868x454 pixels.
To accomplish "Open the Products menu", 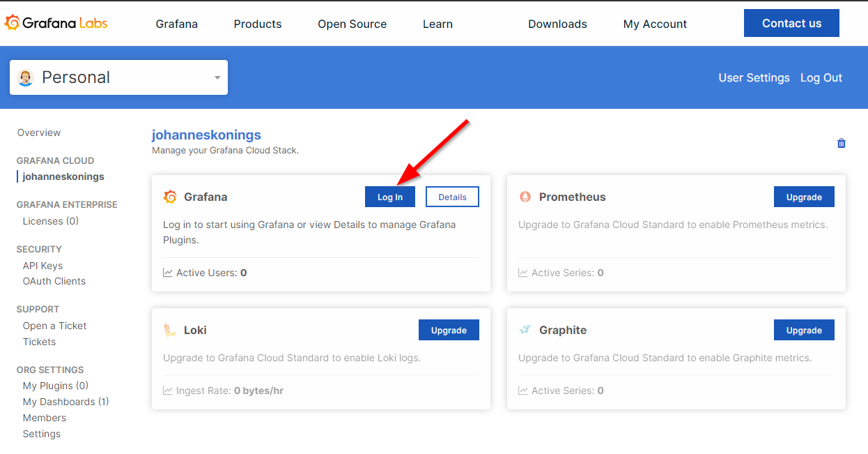I will (258, 24).
